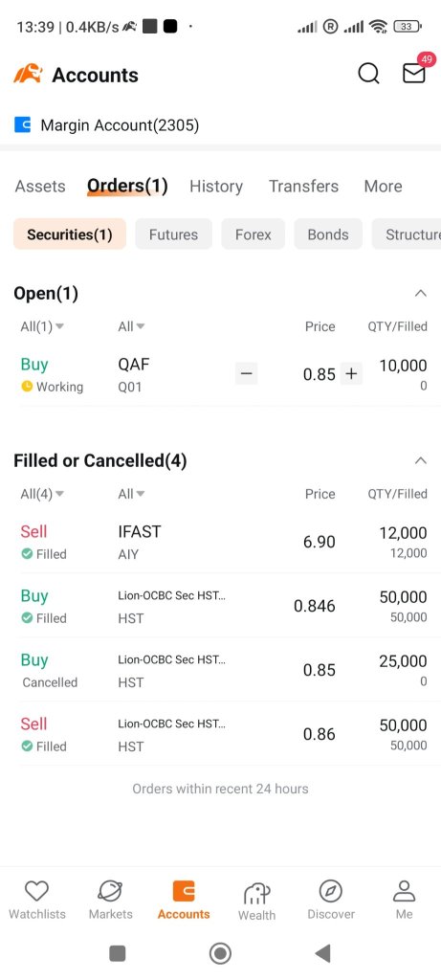Select the Futures filter chip
Screen dimensions: 441x980
tap(174, 234)
